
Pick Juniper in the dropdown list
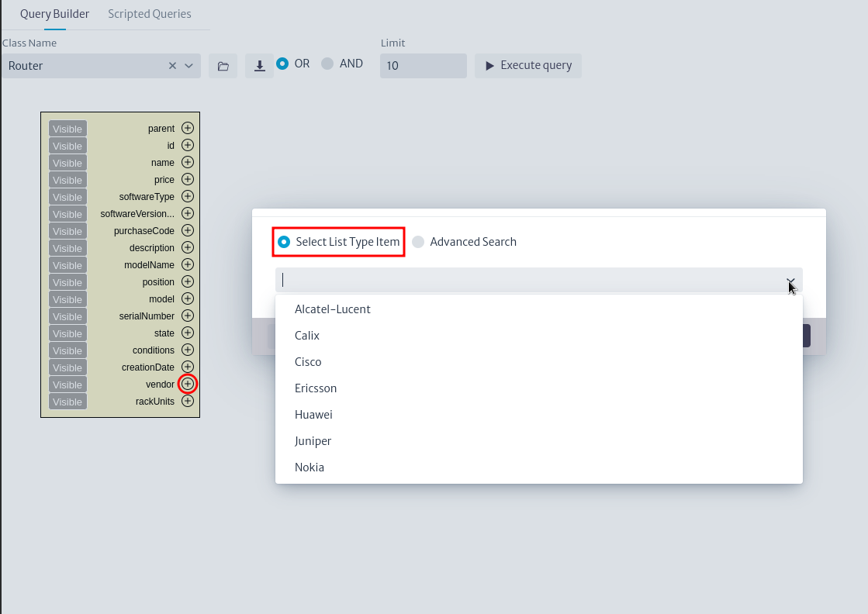pos(313,441)
